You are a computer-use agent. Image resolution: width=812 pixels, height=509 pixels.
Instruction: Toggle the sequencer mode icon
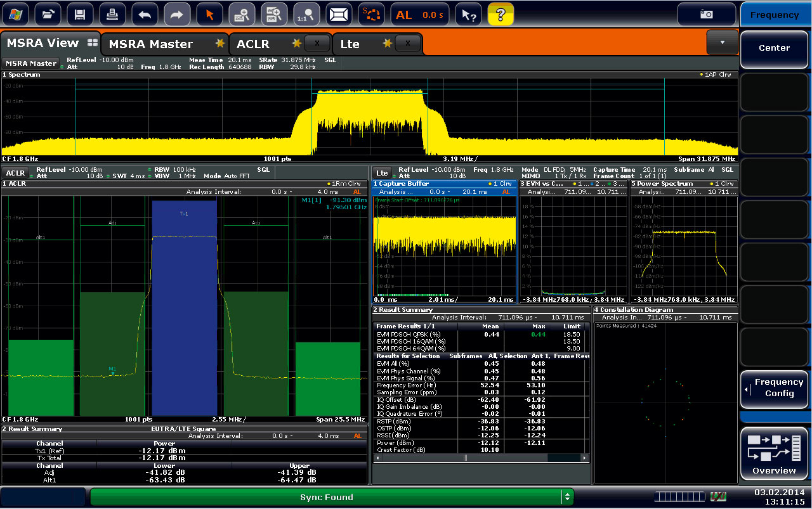[x=372, y=14]
